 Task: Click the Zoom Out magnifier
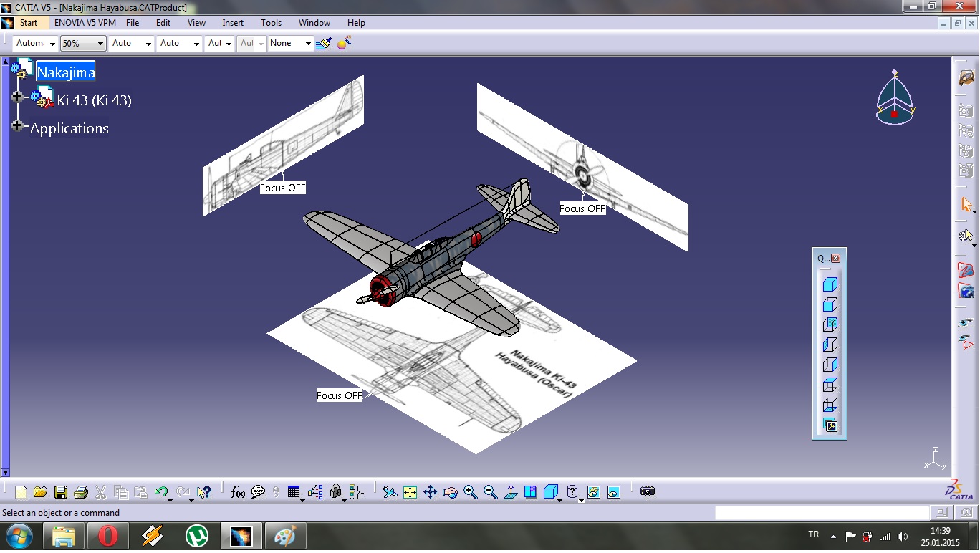(x=490, y=492)
